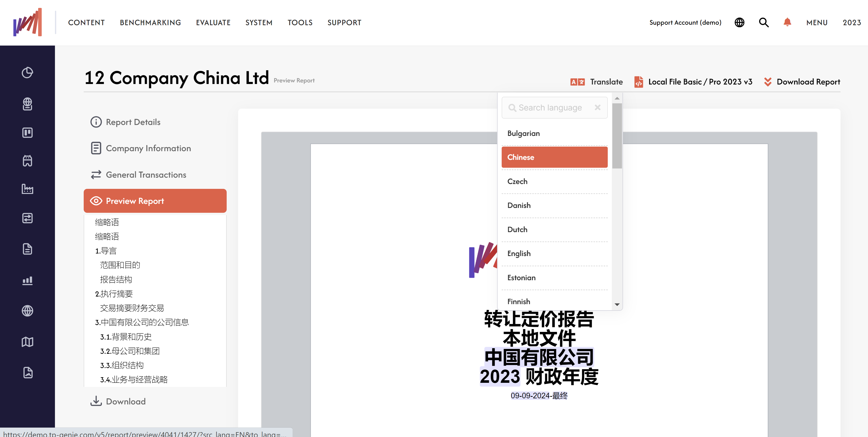Viewport: 868px width, 437px height.
Task: Jump to outline item 2.执行摘要
Action: point(113,294)
